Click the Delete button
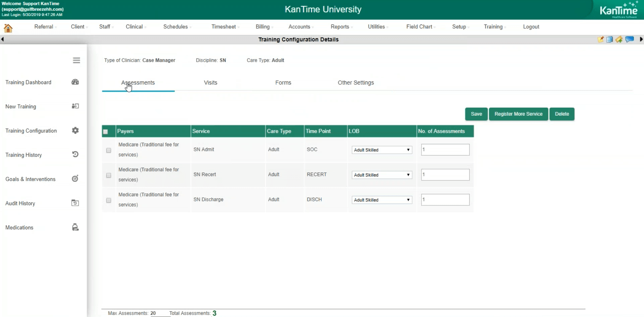 pyautogui.click(x=562, y=114)
